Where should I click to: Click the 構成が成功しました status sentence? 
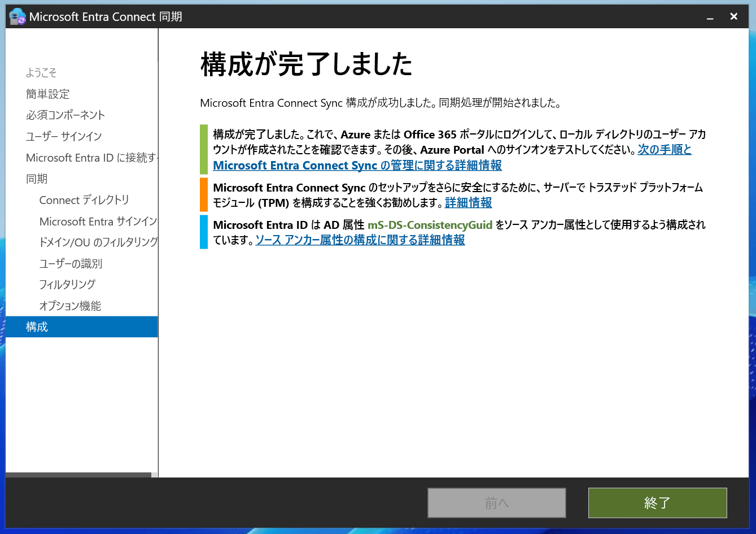[380, 103]
